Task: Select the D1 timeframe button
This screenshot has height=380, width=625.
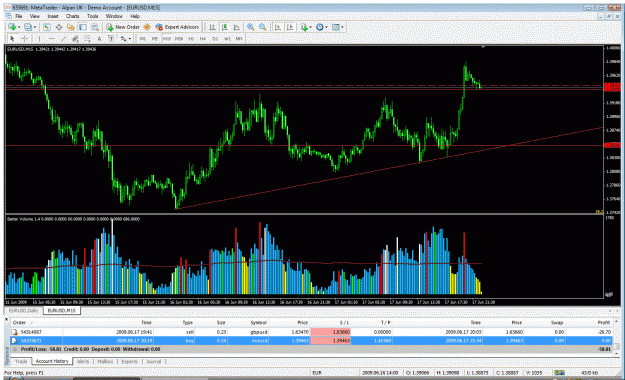Action: coord(215,39)
